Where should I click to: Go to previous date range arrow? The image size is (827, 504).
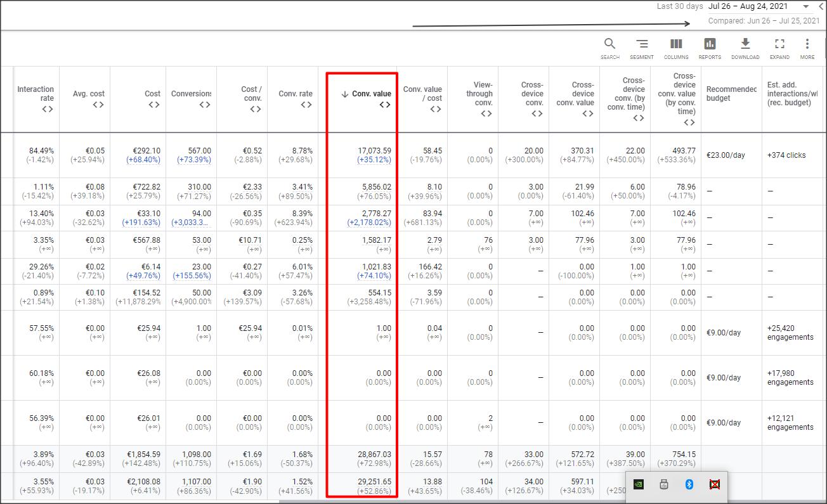[x=822, y=6]
